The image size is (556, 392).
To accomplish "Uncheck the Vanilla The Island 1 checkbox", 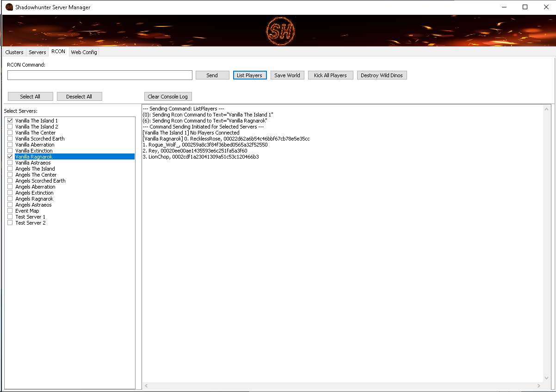I will (x=10, y=121).
